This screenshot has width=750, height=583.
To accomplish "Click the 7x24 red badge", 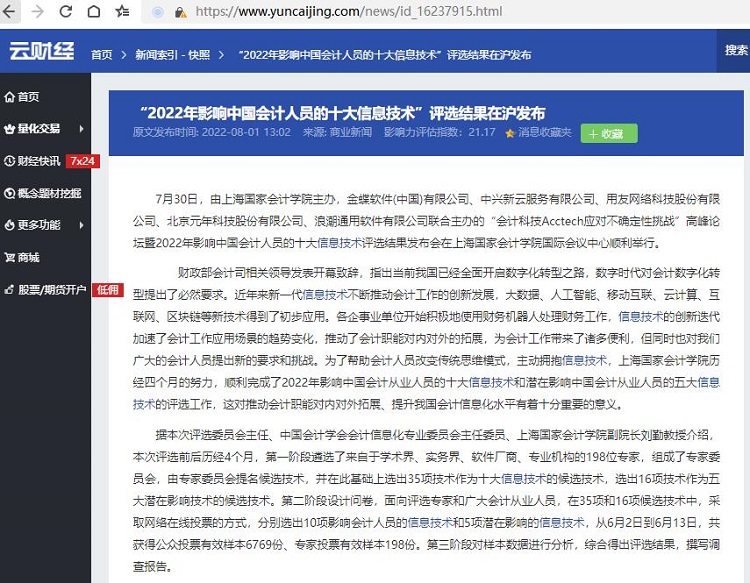I will [x=82, y=161].
